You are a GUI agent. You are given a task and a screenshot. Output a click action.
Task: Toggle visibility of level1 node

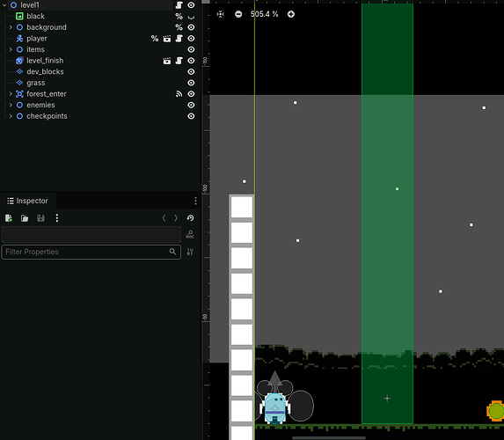tap(191, 4)
